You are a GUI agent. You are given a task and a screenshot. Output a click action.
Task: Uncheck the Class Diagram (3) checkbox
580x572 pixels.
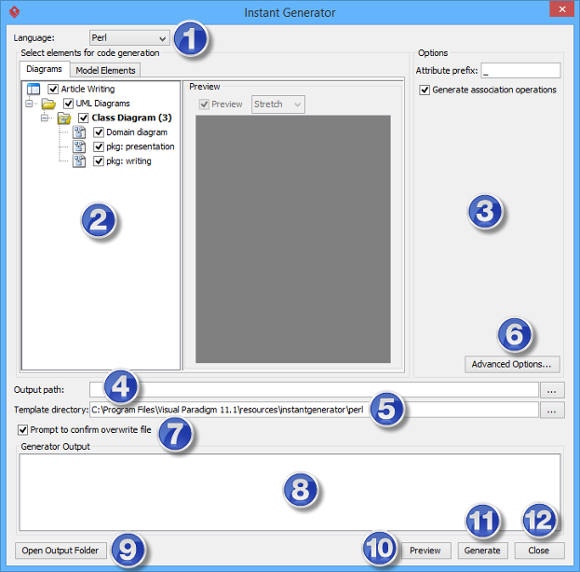pyautogui.click(x=83, y=118)
